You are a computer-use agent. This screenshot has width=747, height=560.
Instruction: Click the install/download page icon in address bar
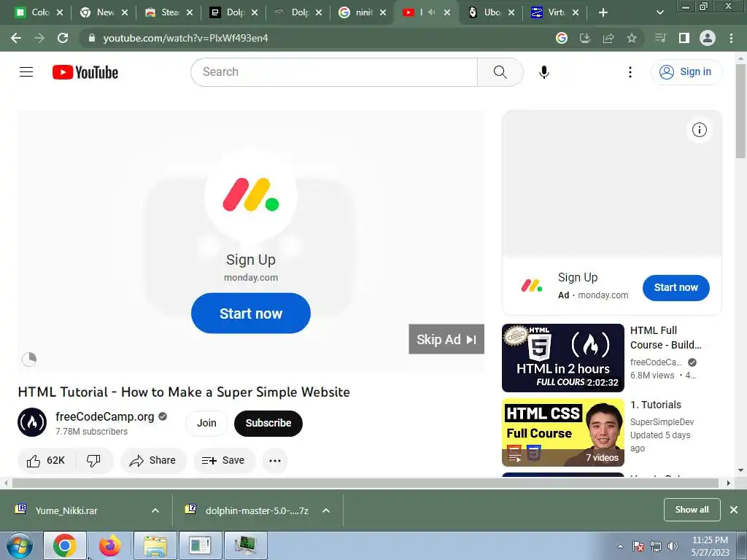(x=585, y=38)
